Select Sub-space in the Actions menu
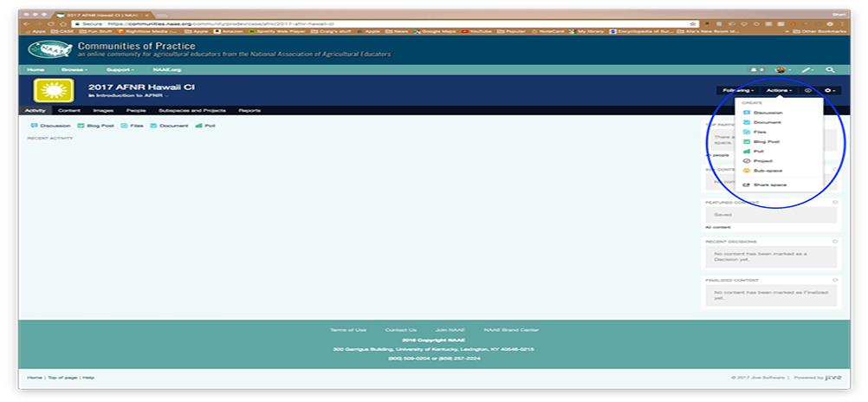The image size is (868, 402). [768, 170]
